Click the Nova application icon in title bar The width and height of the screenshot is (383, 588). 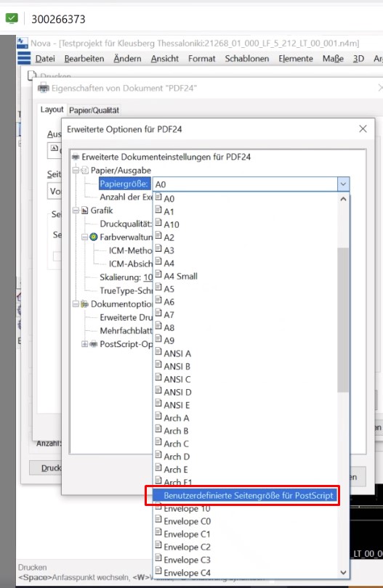click(22, 43)
